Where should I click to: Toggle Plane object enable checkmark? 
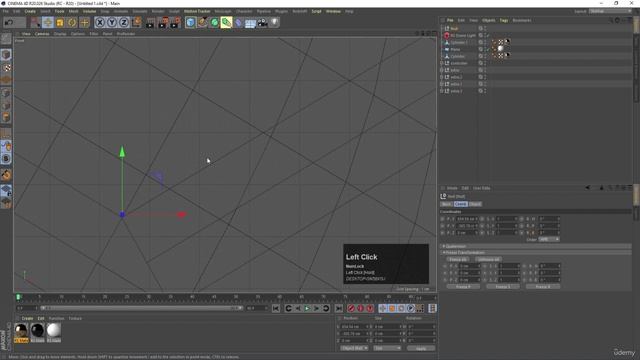point(487,49)
